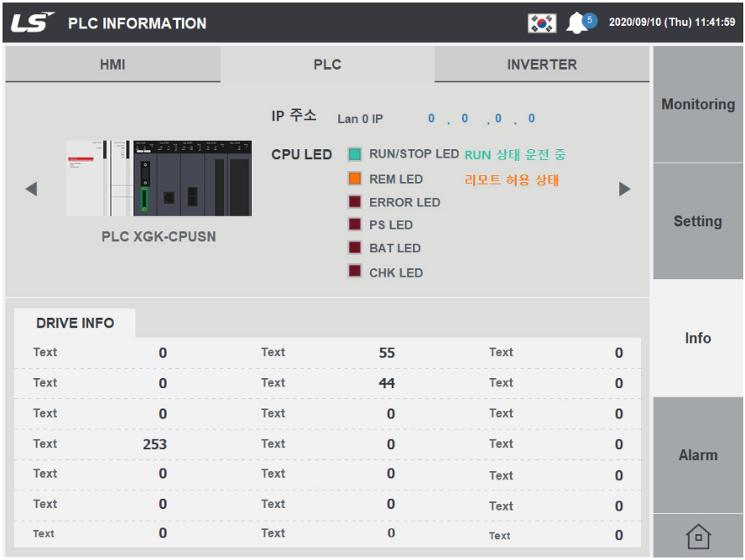
Task: Select first octet of Lan 0 IP
Action: click(x=431, y=118)
